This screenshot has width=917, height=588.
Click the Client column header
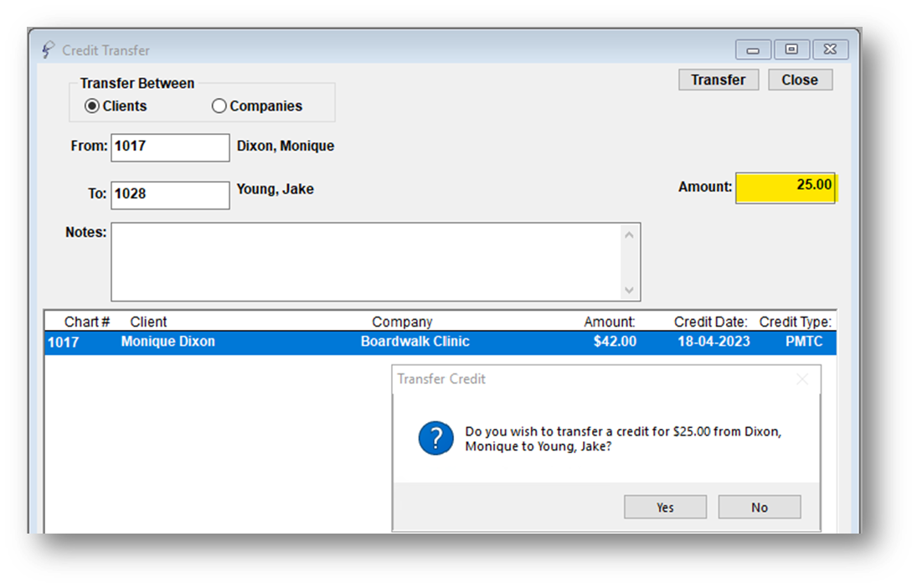point(148,322)
